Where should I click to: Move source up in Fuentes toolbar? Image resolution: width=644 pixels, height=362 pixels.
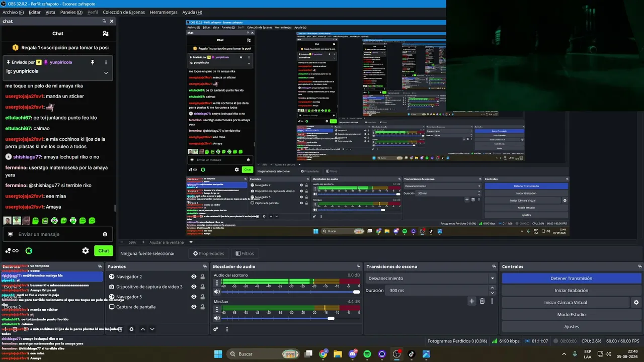142,329
